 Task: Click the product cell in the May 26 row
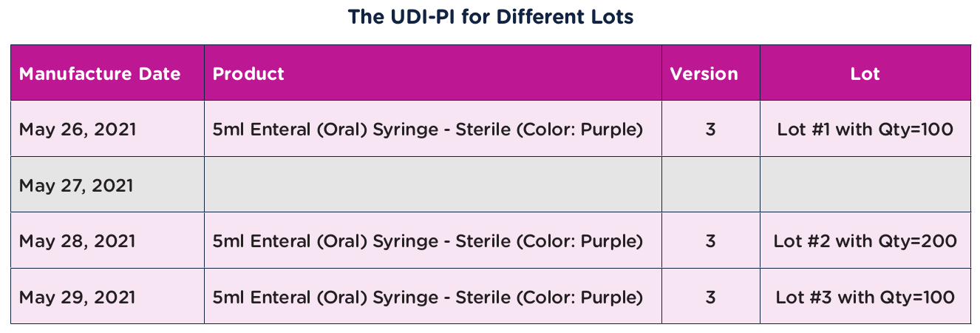point(427,129)
